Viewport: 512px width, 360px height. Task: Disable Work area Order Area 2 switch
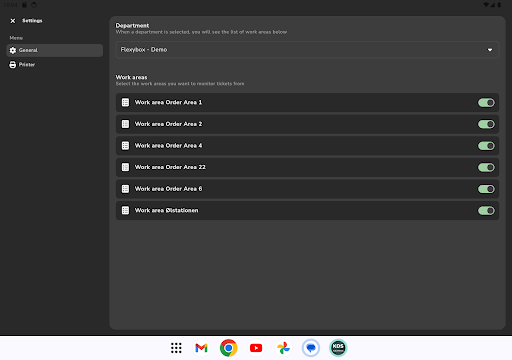(486, 124)
